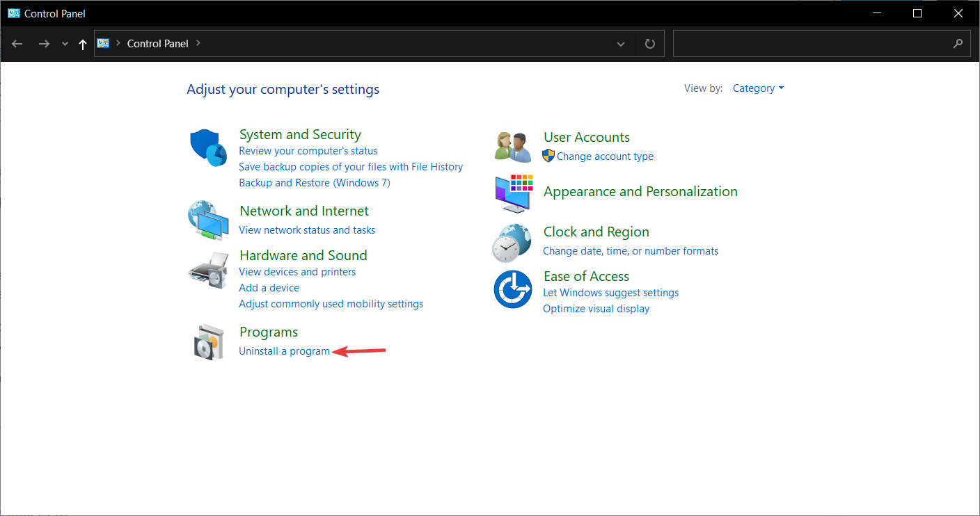The height and width of the screenshot is (516, 980).
Task: Click the Appearance and Personalization monitor icon
Action: pyautogui.click(x=514, y=194)
